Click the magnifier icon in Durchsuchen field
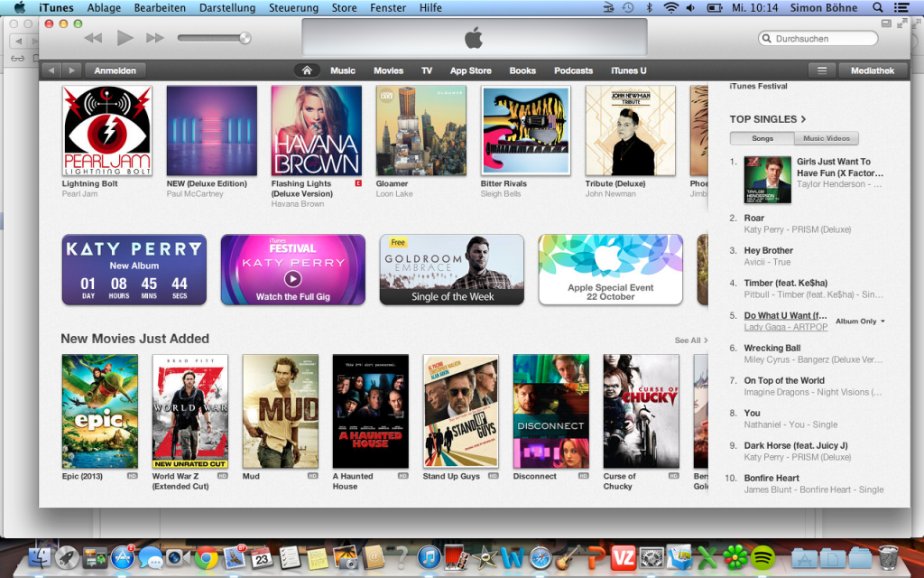 point(766,38)
